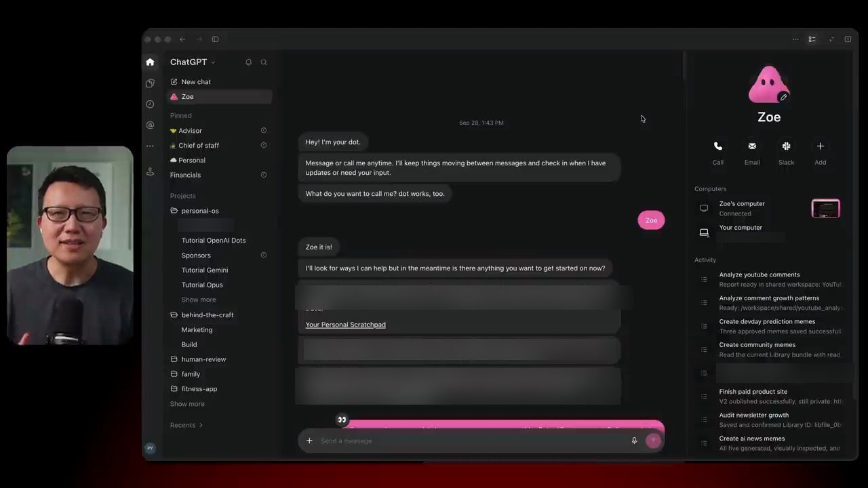
Task: Open Zoe's computer screen thumbnail
Action: [825, 209]
